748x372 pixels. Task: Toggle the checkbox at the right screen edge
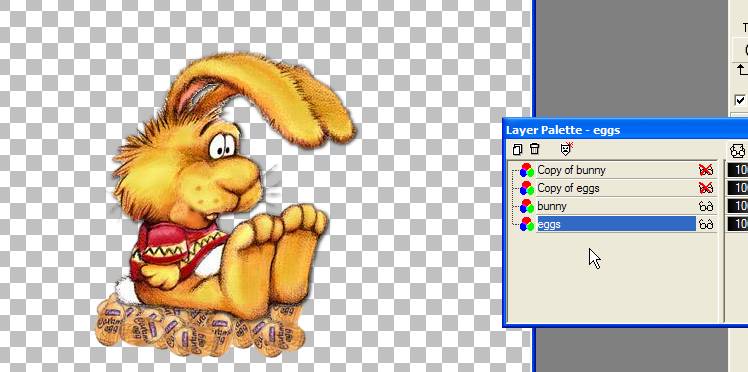coord(740,101)
